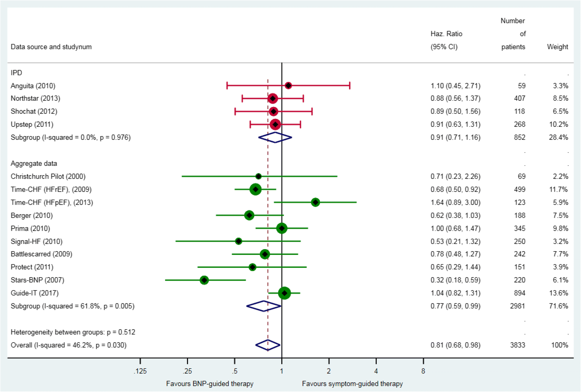
Task: Click the 'Aggregate data' heading
Action: tap(34, 163)
